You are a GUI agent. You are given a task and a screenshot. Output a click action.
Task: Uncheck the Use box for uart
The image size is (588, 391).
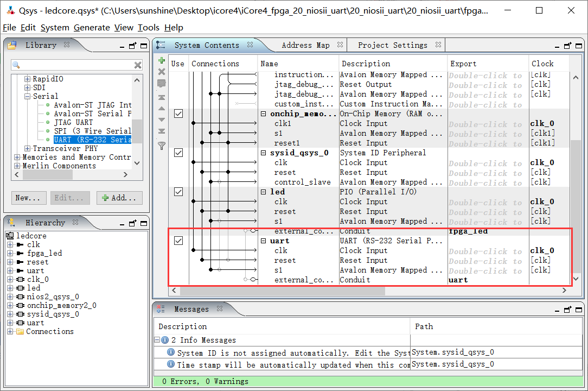178,241
